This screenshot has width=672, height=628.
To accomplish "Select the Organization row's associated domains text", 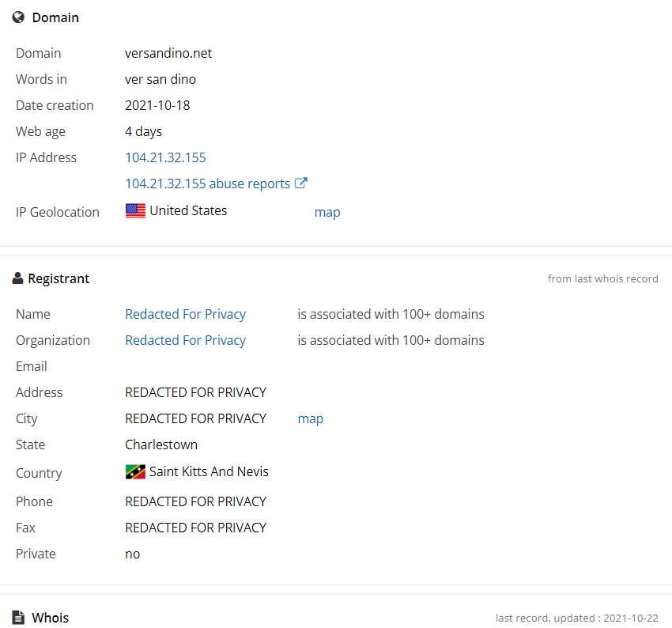I will (391, 340).
